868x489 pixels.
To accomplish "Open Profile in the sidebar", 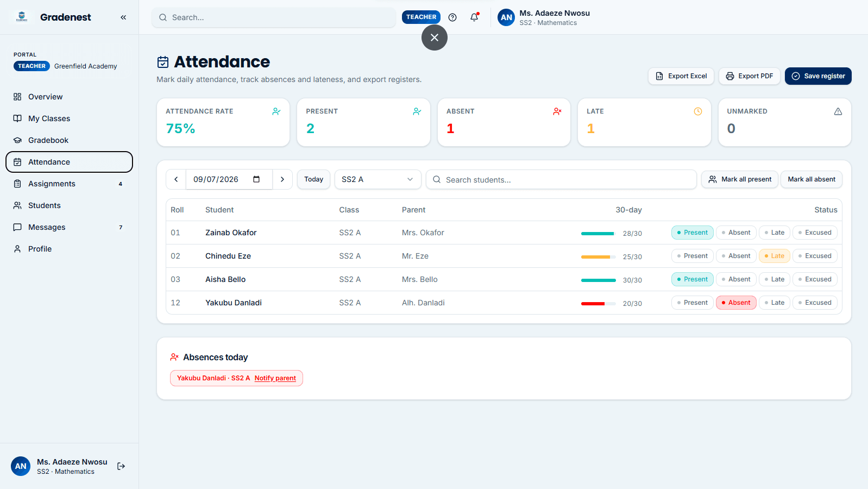I will (69, 249).
